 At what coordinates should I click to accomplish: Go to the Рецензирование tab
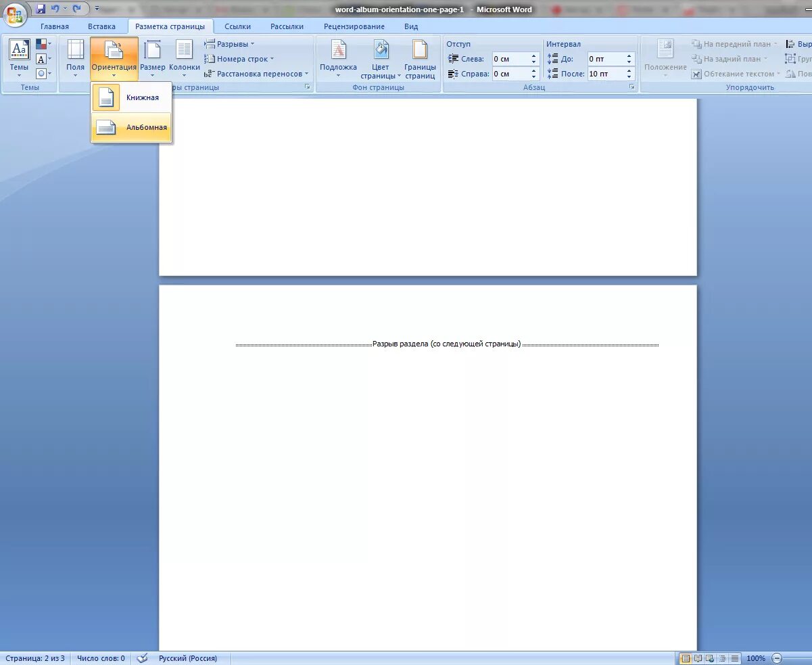[x=354, y=26]
